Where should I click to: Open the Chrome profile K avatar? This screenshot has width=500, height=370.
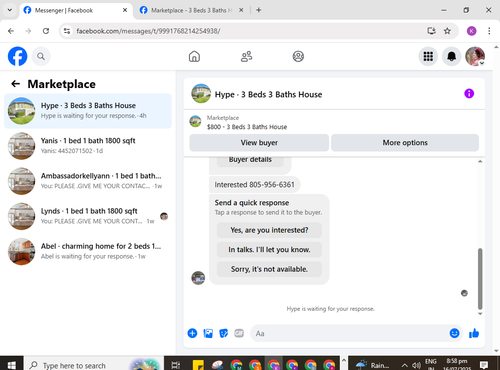[471, 31]
